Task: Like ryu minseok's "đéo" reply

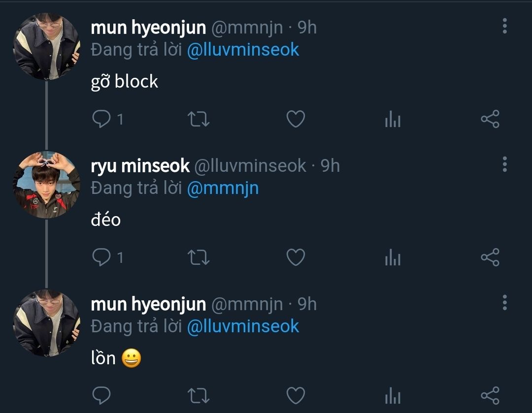Action: coord(296,257)
